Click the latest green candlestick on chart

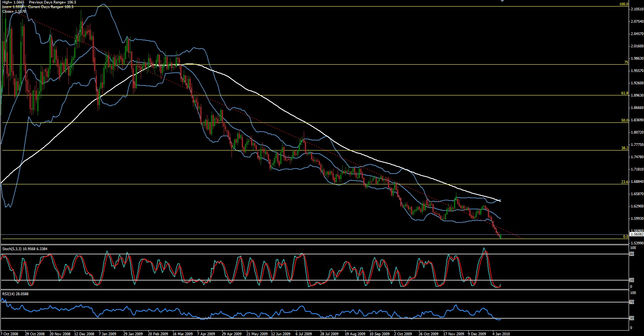point(501,236)
